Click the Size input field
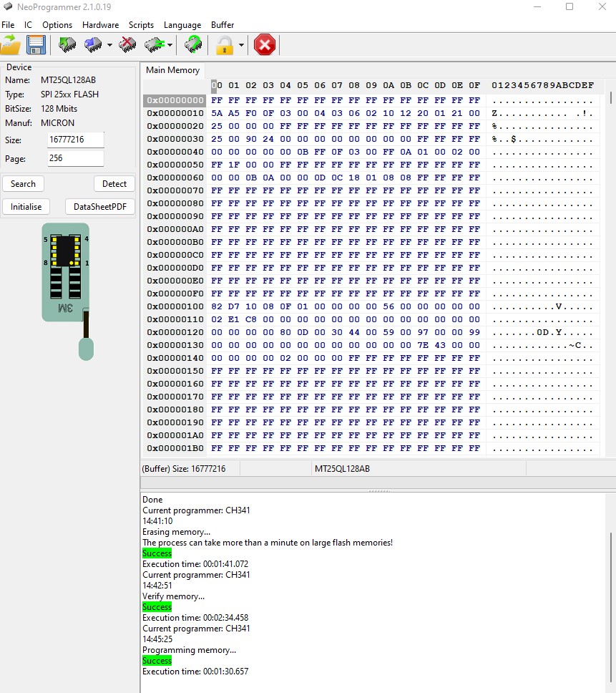This screenshot has height=693, width=616. 76,140
